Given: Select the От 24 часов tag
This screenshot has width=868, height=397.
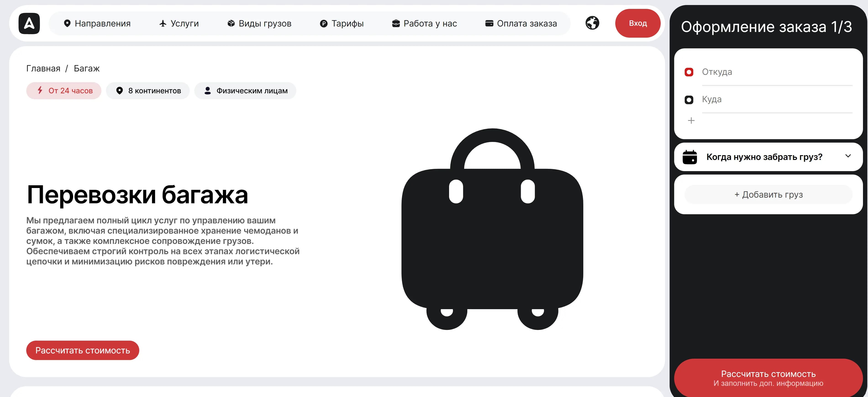Looking at the screenshot, I should point(64,91).
